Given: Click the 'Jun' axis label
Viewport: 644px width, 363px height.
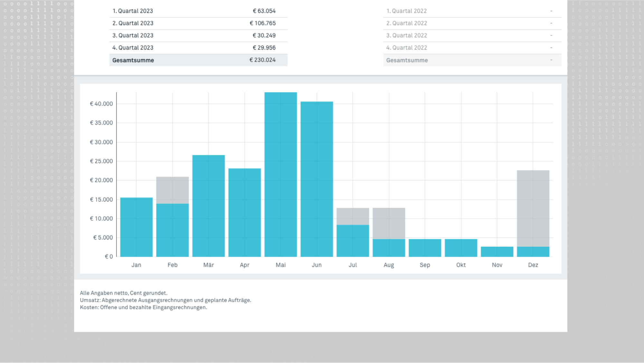Looking at the screenshot, I should click(x=317, y=265).
